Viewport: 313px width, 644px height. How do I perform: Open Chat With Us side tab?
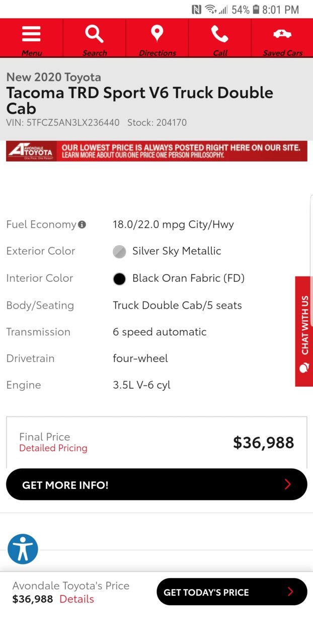tap(304, 331)
